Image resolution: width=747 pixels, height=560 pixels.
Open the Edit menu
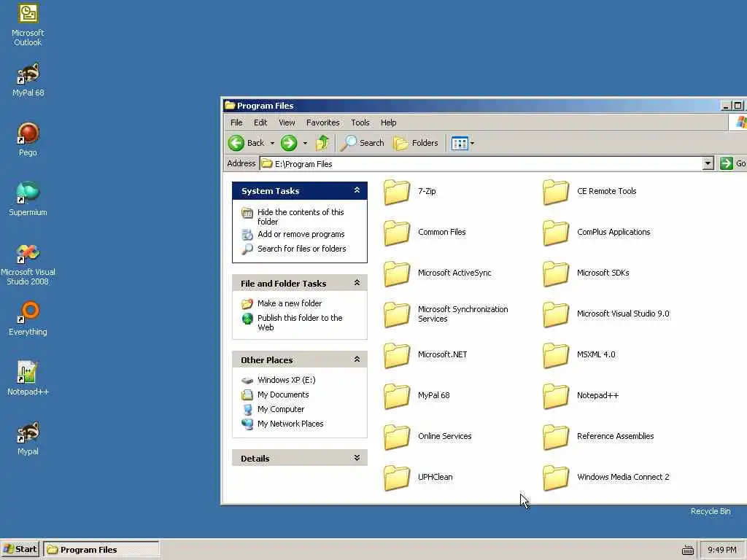(x=260, y=122)
